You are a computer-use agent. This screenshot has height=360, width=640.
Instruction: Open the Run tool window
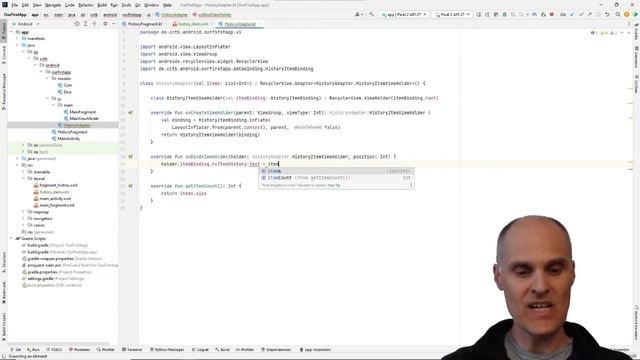(33, 350)
